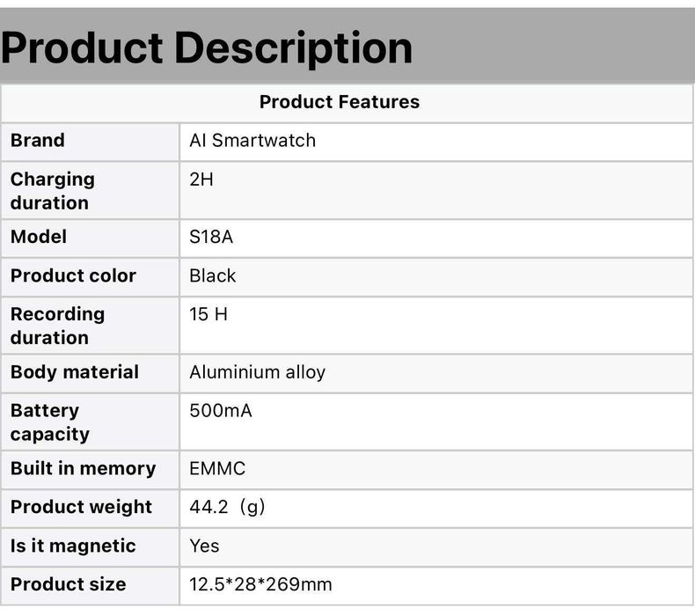Click the Battery capacity label

[50, 422]
